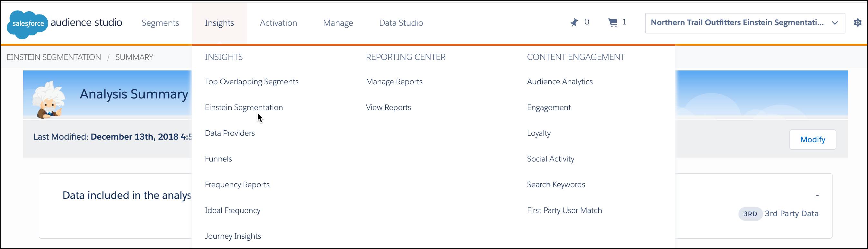Click the 3RD party data badge

(750, 214)
